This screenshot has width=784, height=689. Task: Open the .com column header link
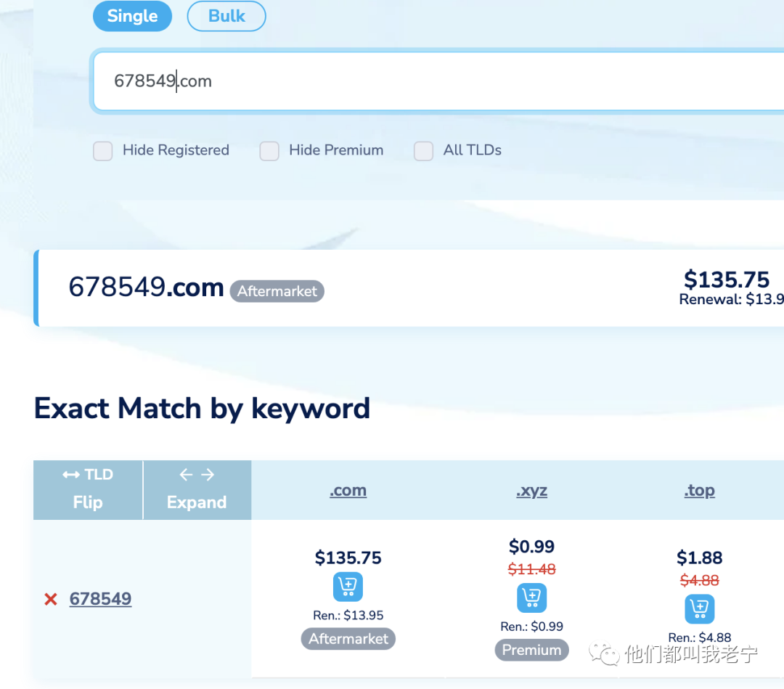tap(348, 491)
